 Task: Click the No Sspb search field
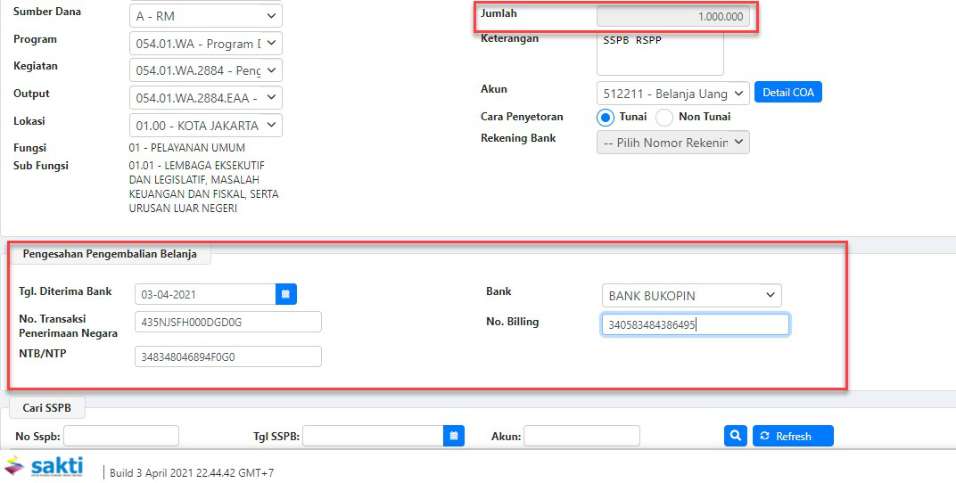pyautogui.click(x=121, y=436)
